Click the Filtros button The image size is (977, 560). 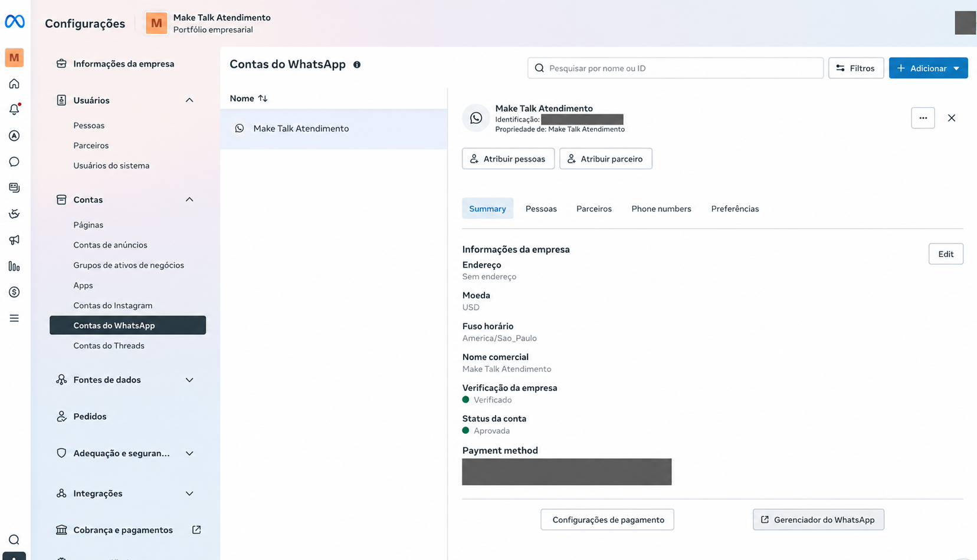pyautogui.click(x=856, y=68)
